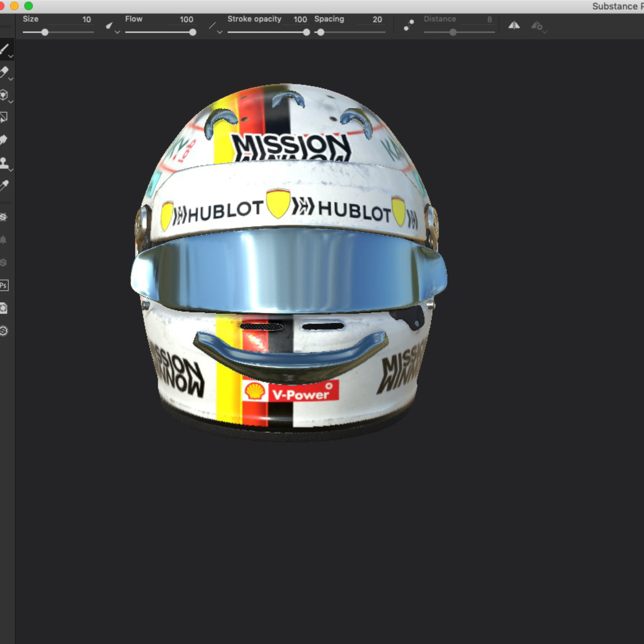Open the Substance resource updater icon
Image resolution: width=644 pixels, height=644 pixels.
coord(3,217)
